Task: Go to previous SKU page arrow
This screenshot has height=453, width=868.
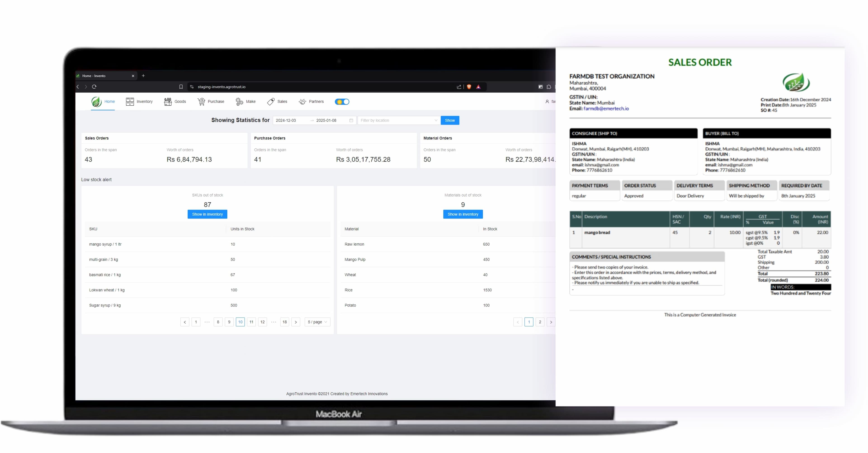Action: point(185,322)
